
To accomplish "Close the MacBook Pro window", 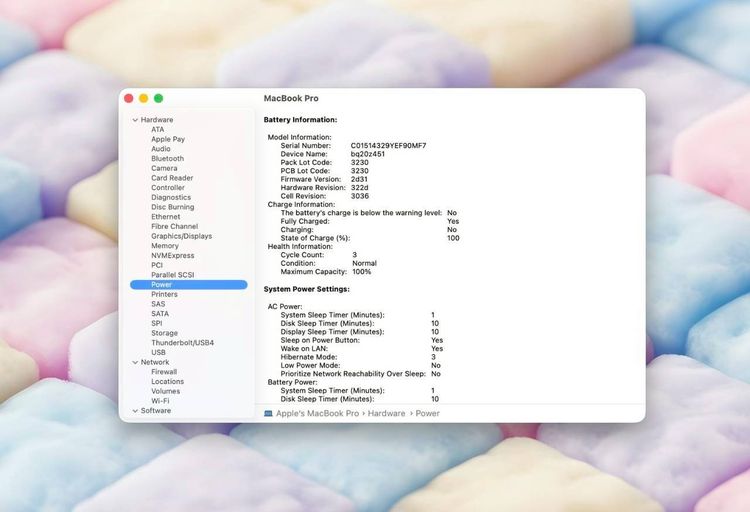I will (129, 99).
